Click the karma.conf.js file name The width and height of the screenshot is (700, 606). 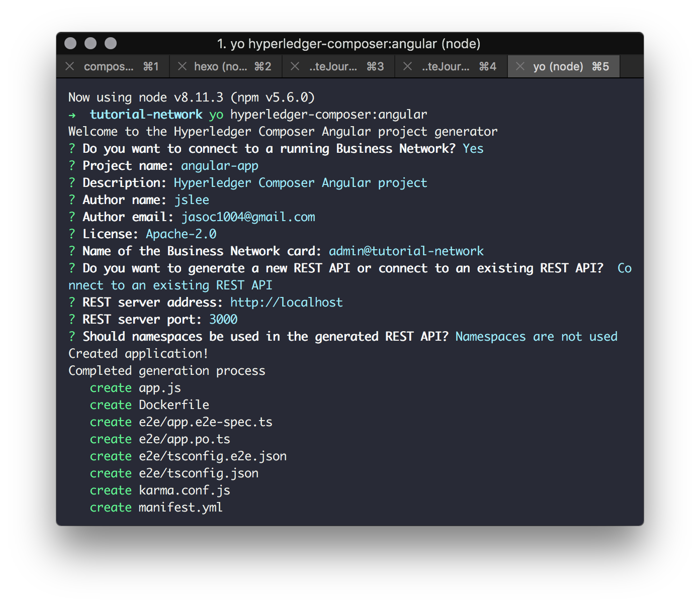185,490
